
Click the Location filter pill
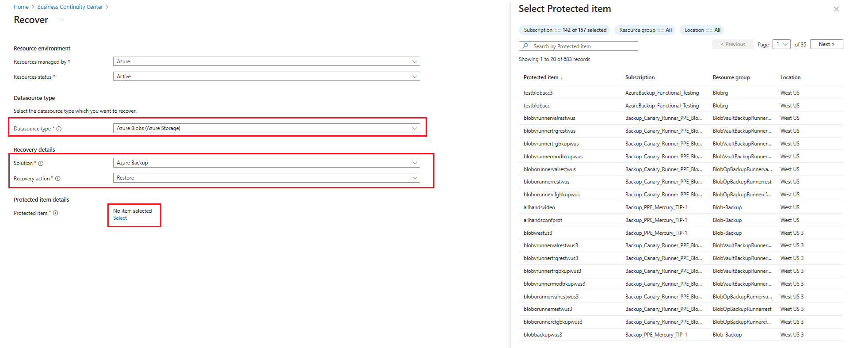[x=702, y=30]
